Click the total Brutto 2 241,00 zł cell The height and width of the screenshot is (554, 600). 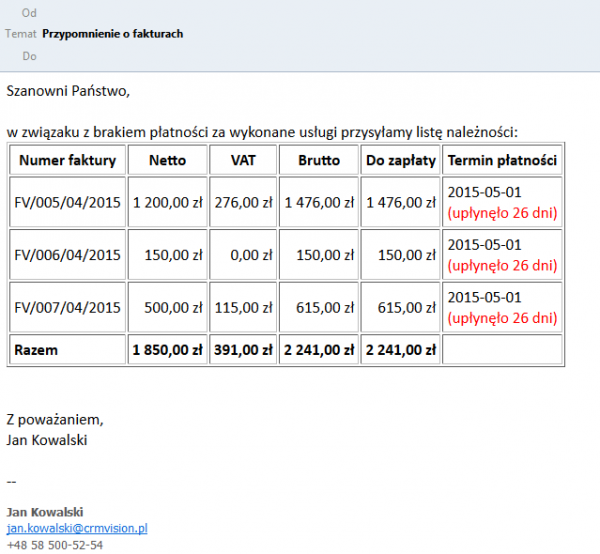(x=319, y=350)
